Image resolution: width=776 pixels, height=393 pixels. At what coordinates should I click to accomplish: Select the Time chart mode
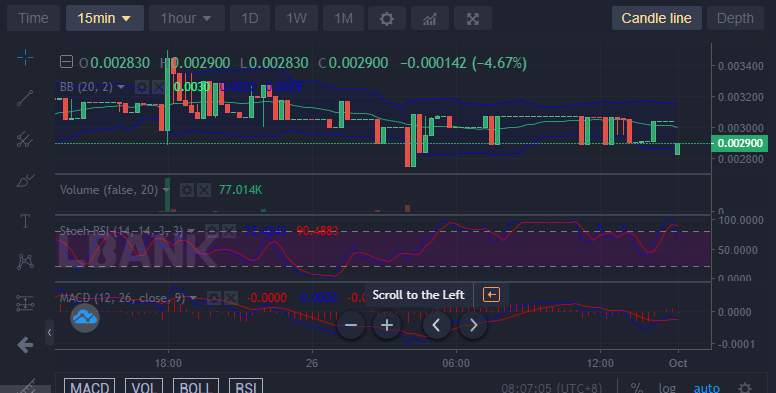(x=33, y=19)
